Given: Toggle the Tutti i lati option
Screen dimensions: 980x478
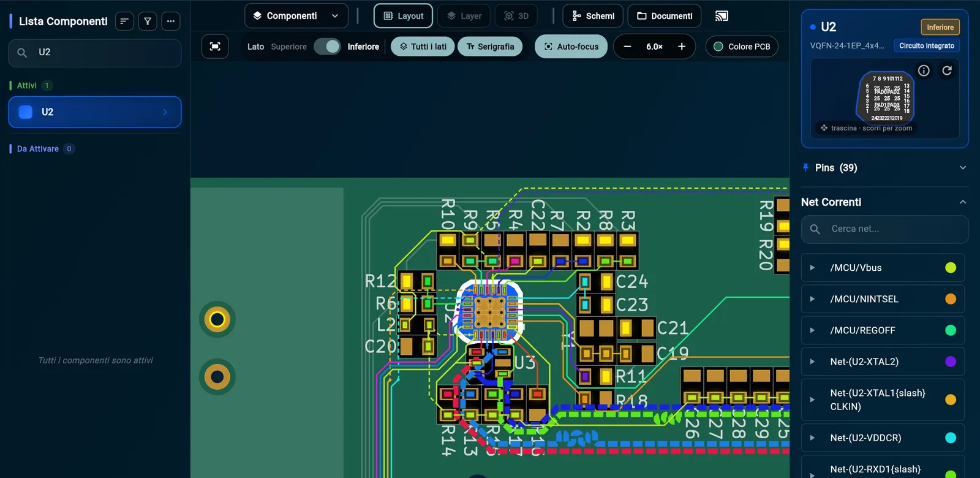Looking at the screenshot, I should 423,47.
